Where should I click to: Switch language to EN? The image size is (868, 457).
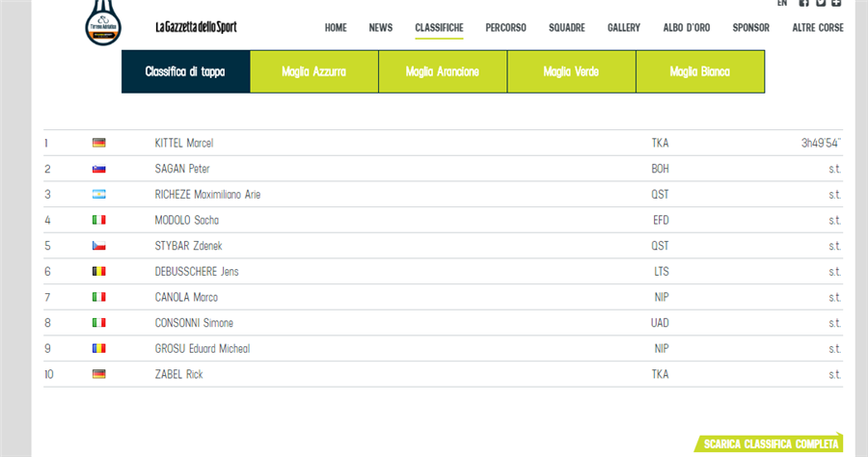(781, 4)
